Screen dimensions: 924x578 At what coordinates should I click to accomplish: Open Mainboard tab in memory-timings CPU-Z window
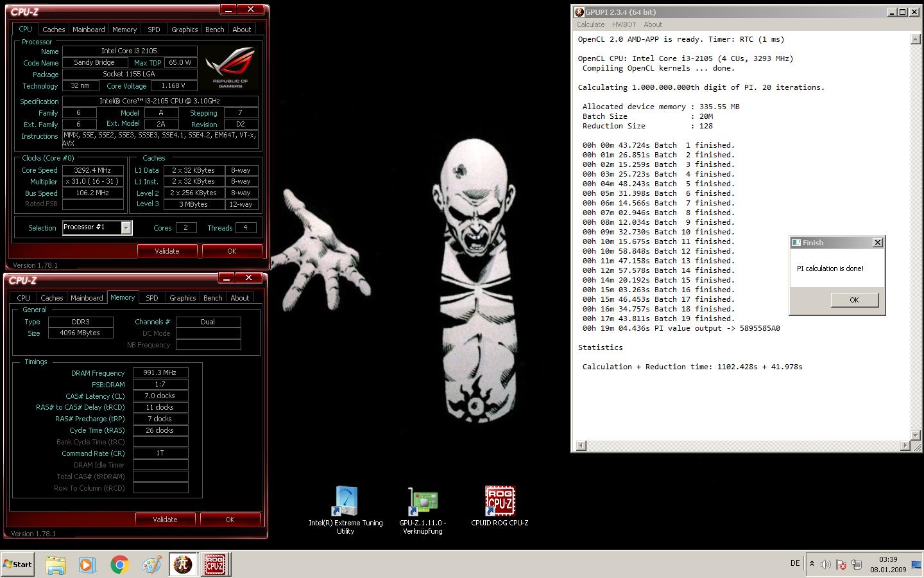click(87, 298)
